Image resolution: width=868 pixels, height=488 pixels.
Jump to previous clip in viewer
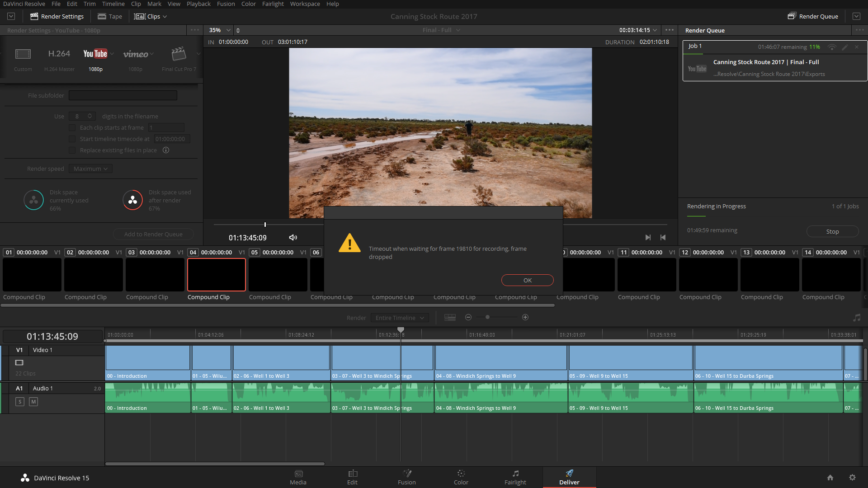[x=663, y=238]
